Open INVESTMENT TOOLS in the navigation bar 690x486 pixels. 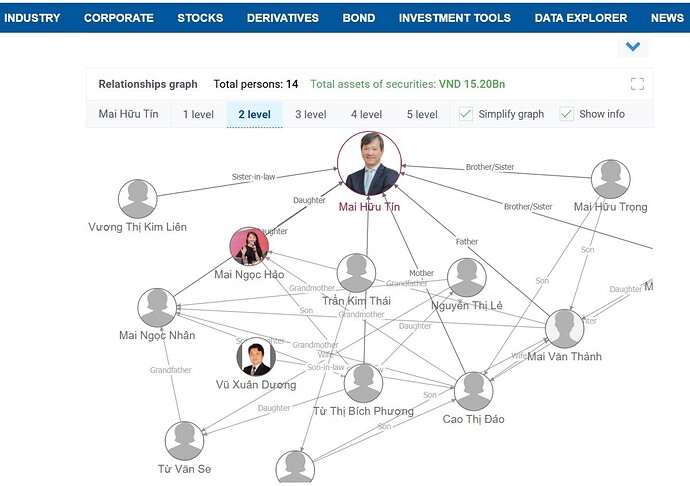[x=455, y=18]
